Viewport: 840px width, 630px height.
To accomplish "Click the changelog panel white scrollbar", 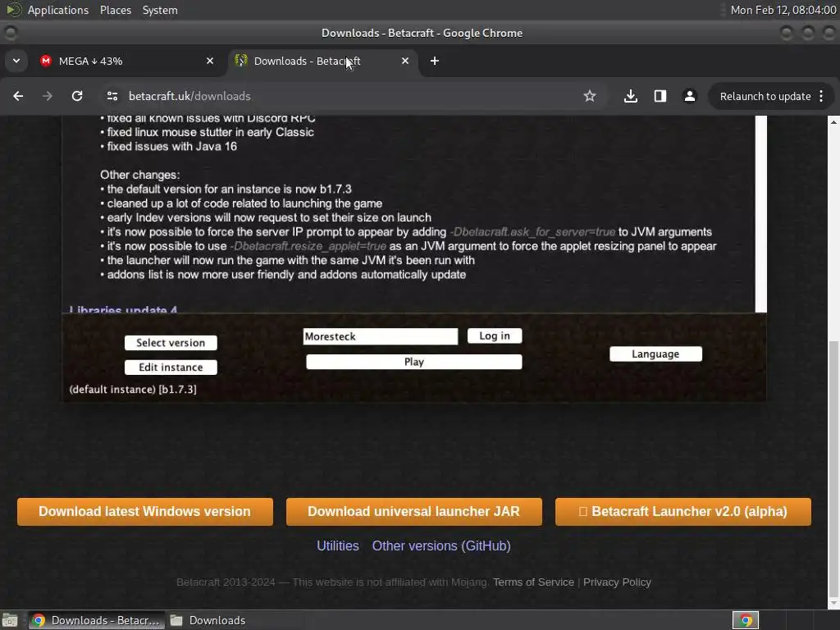I will point(761,214).
